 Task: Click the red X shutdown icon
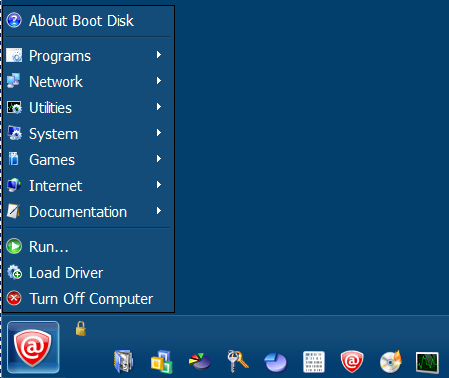[x=14, y=298]
